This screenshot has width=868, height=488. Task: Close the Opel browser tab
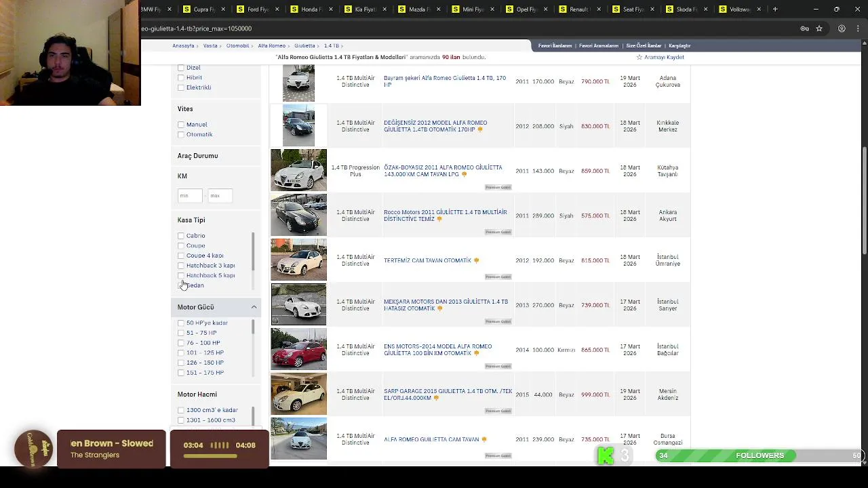(x=545, y=9)
